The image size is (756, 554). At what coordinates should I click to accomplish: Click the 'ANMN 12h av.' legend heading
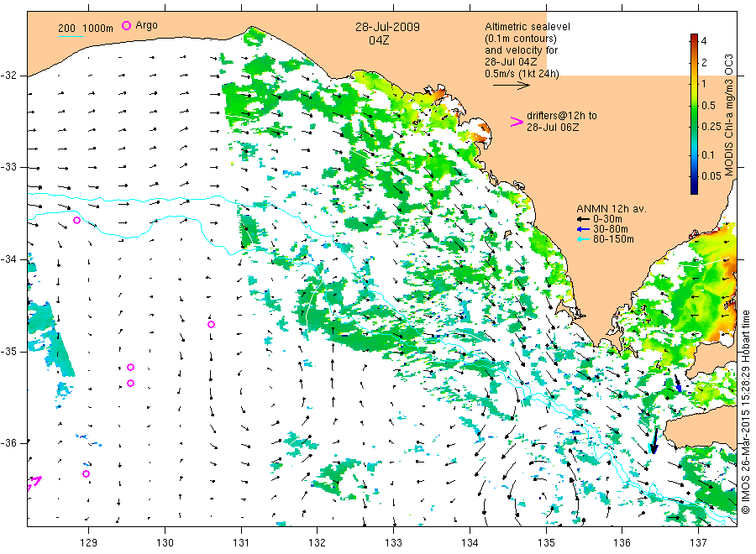point(612,209)
